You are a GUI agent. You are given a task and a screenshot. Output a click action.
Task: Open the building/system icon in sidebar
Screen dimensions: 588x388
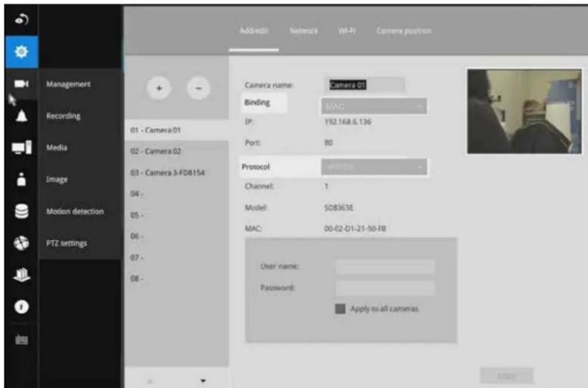pyautogui.click(x=22, y=275)
